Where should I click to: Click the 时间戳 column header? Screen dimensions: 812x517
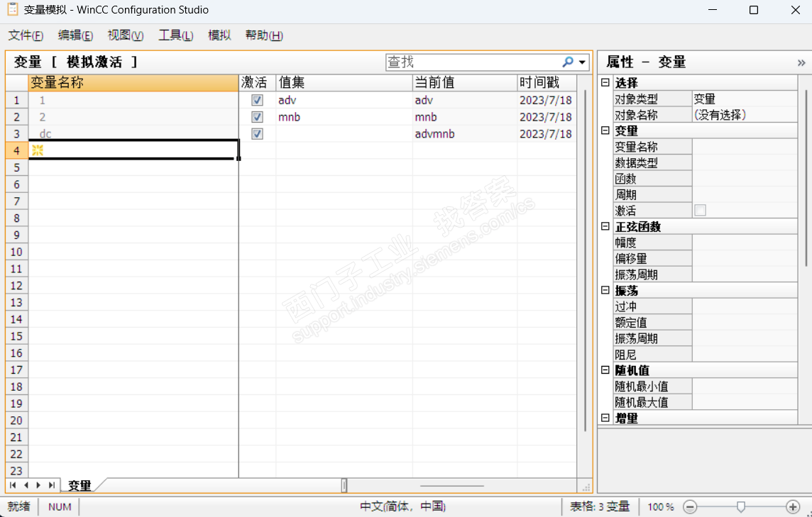(x=547, y=83)
